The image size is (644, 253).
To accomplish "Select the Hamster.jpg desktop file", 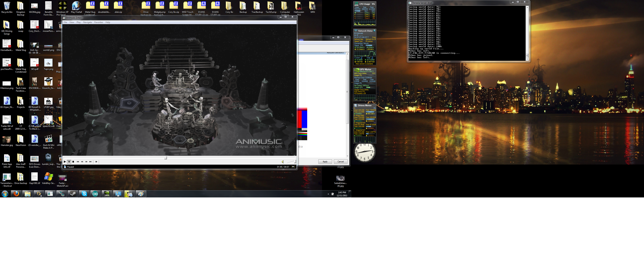I will 7,141.
